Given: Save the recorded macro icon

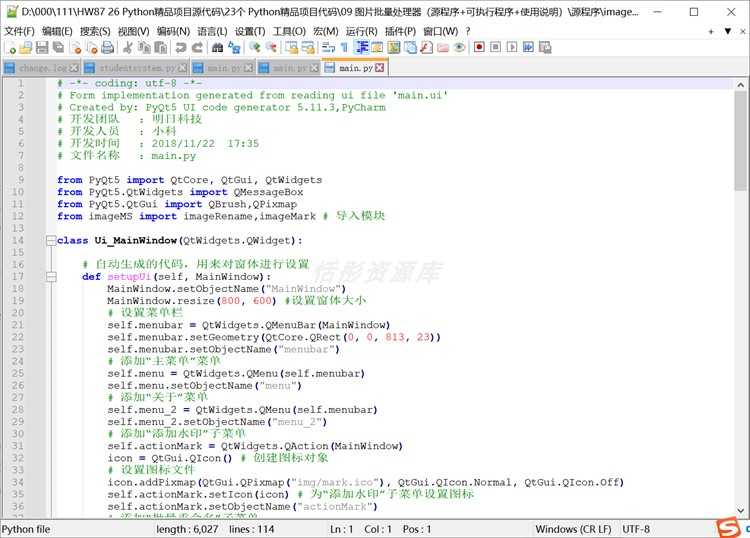Looking at the screenshot, I should tap(545, 47).
